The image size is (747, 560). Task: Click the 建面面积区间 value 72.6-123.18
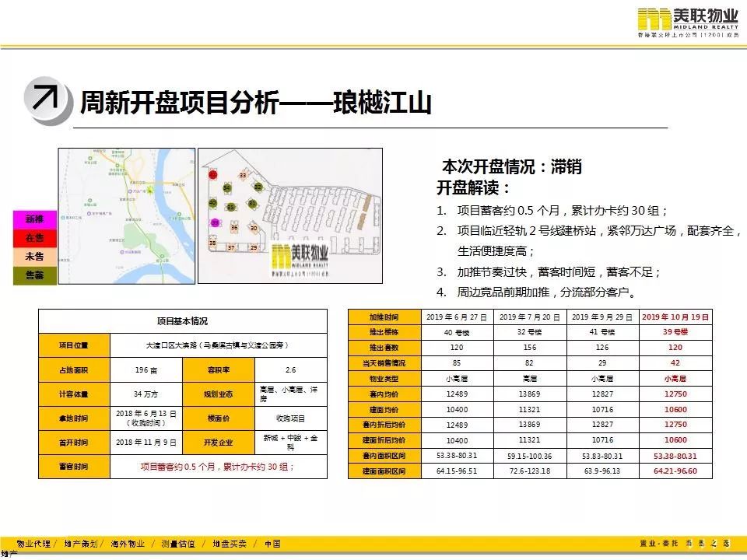(530, 471)
